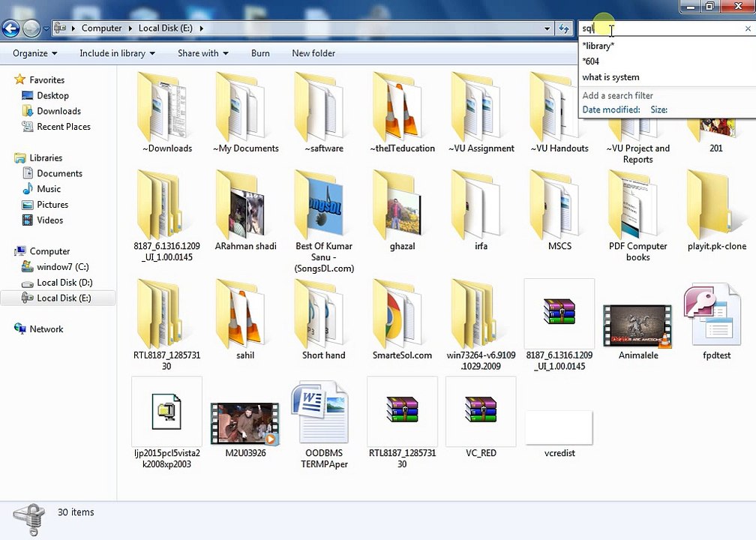Image resolution: width=756 pixels, height=540 pixels.
Task: Open Desktop in Favorites
Action: 45,95
